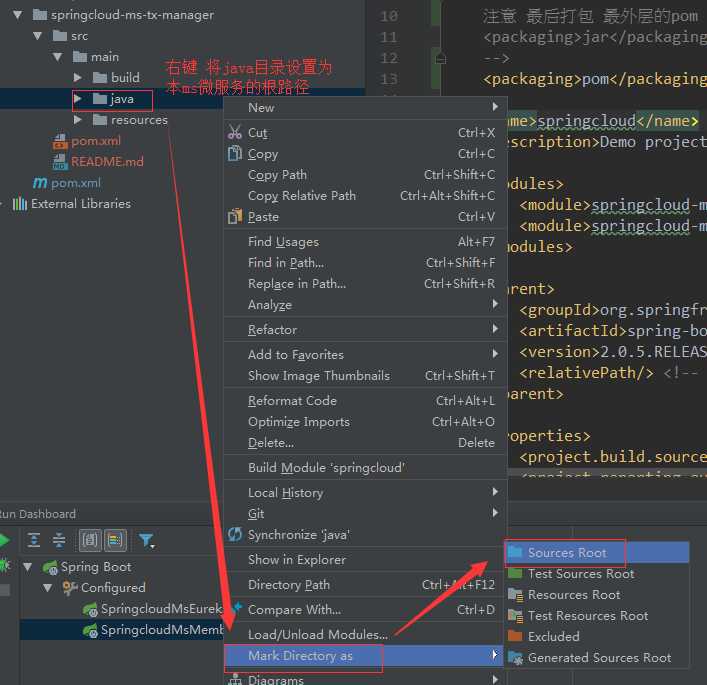Choose Replace in Path... entry

365,284
